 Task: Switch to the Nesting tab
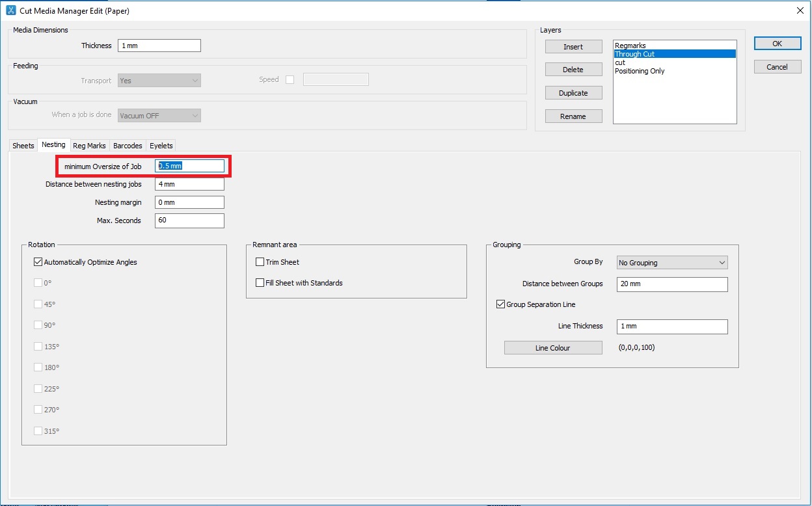(53, 144)
